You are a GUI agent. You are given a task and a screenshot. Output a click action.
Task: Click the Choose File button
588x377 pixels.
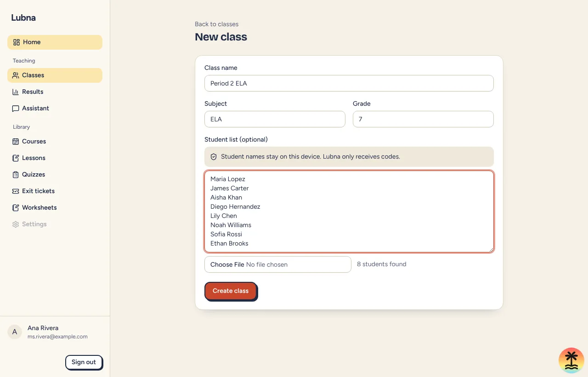[227, 265]
